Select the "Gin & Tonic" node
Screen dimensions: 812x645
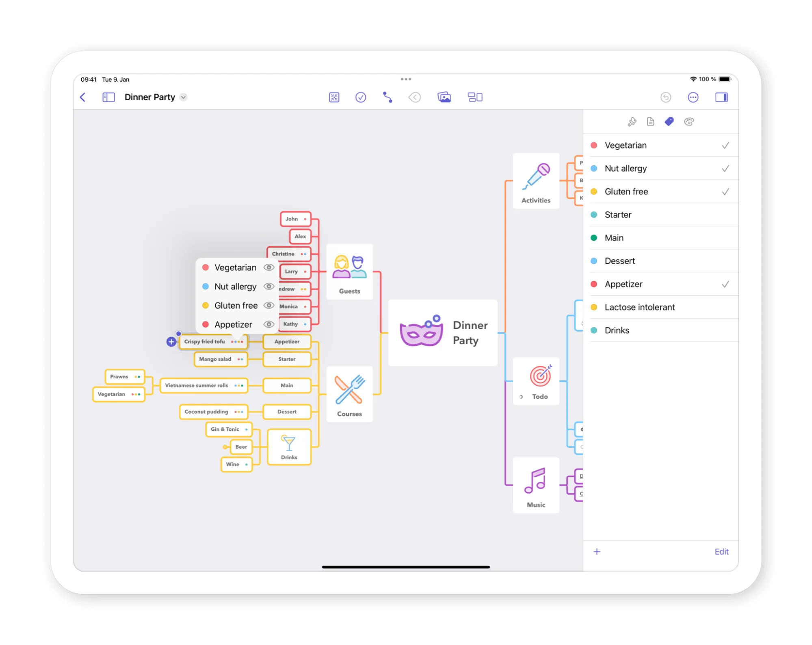coord(229,429)
